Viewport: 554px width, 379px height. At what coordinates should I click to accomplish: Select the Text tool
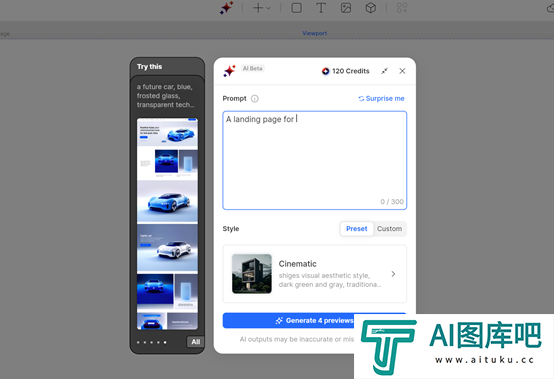pos(321,8)
